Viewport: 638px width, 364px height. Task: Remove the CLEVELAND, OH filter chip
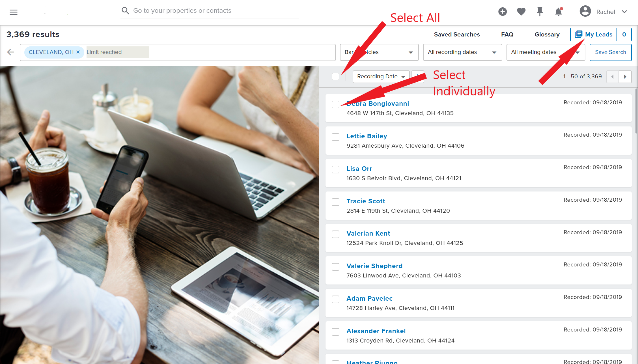(x=78, y=52)
